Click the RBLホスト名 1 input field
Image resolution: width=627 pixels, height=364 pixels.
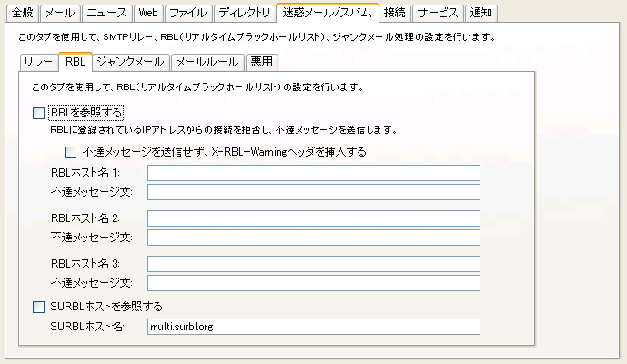tap(313, 173)
